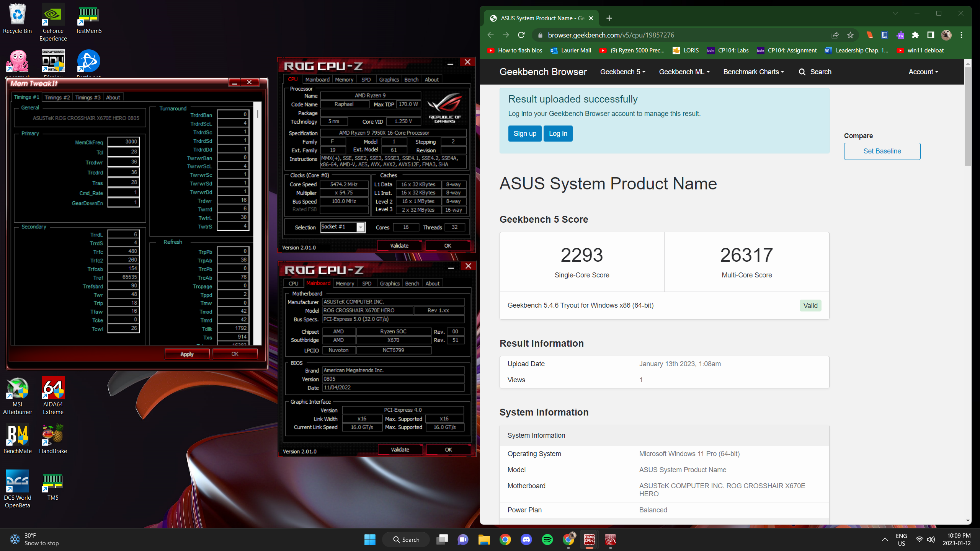Click the taskbar Search box

406,540
